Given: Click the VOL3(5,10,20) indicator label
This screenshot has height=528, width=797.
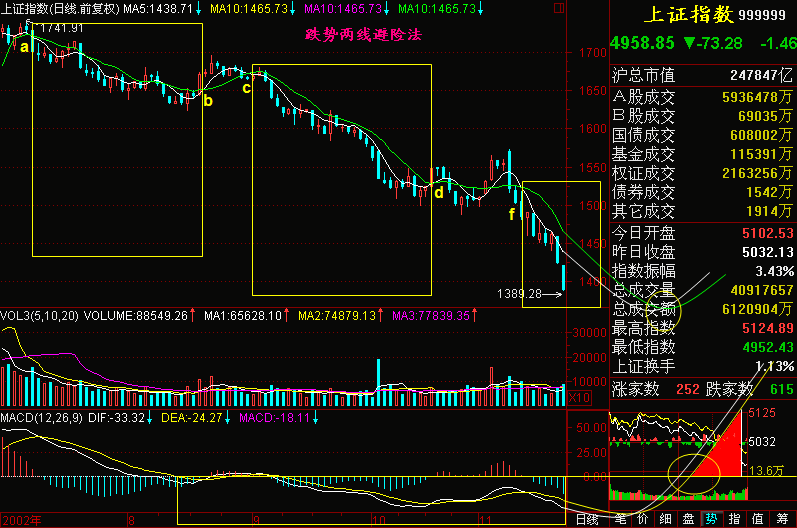Looking at the screenshot, I should pos(40,316).
